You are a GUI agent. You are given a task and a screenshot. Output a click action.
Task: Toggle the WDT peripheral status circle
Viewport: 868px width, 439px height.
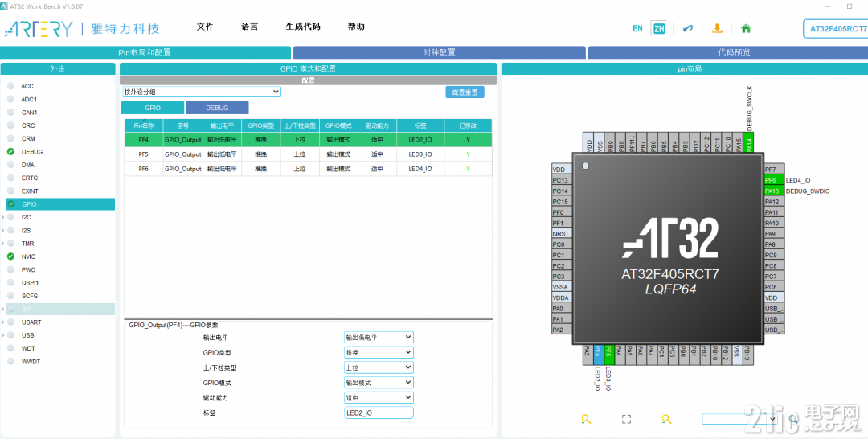(x=10, y=348)
